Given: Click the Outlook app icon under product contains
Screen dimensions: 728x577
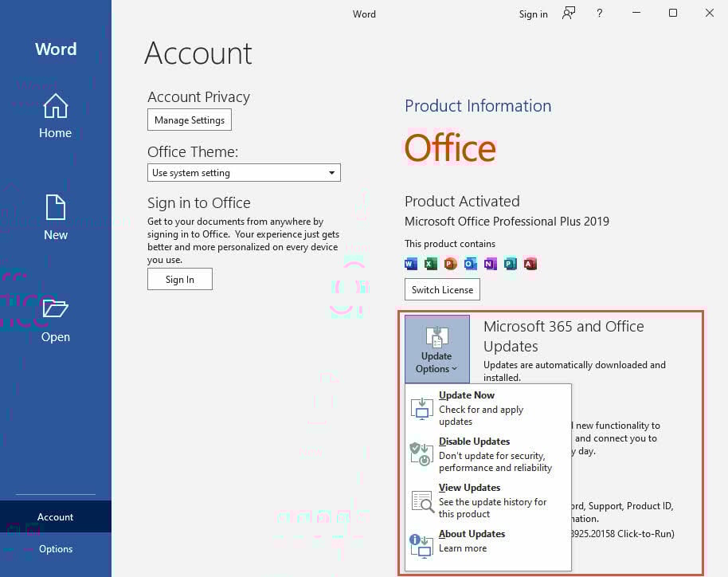Looking at the screenshot, I should click(470, 264).
